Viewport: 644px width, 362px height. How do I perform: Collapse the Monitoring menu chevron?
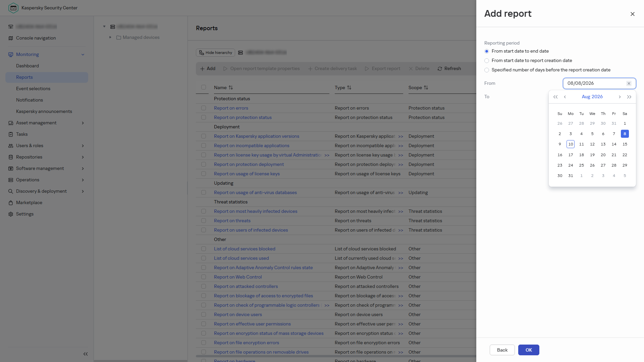click(x=83, y=55)
